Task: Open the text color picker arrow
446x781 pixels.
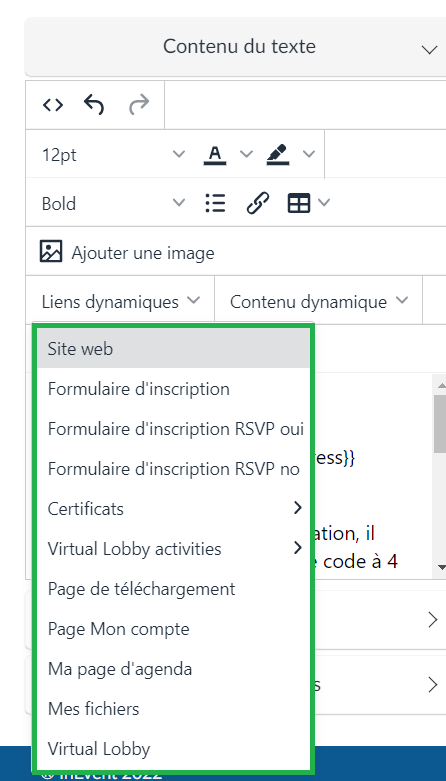Action: point(246,154)
